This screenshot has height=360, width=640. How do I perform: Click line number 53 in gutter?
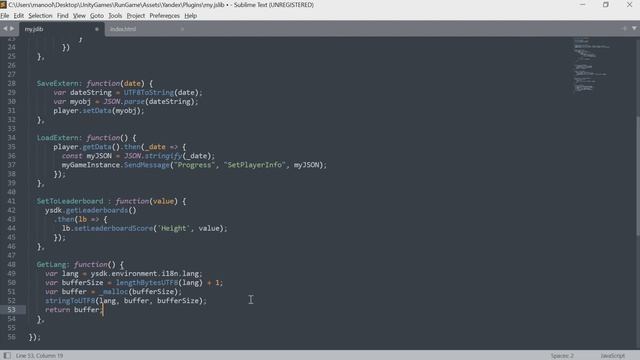click(x=11, y=309)
